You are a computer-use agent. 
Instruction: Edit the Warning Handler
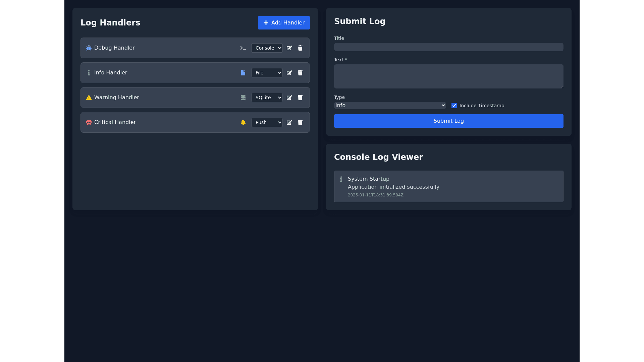coord(289,98)
